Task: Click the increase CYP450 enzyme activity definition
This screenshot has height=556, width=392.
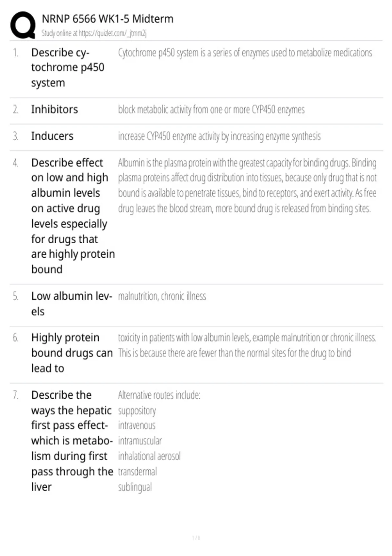Action: click(x=219, y=136)
